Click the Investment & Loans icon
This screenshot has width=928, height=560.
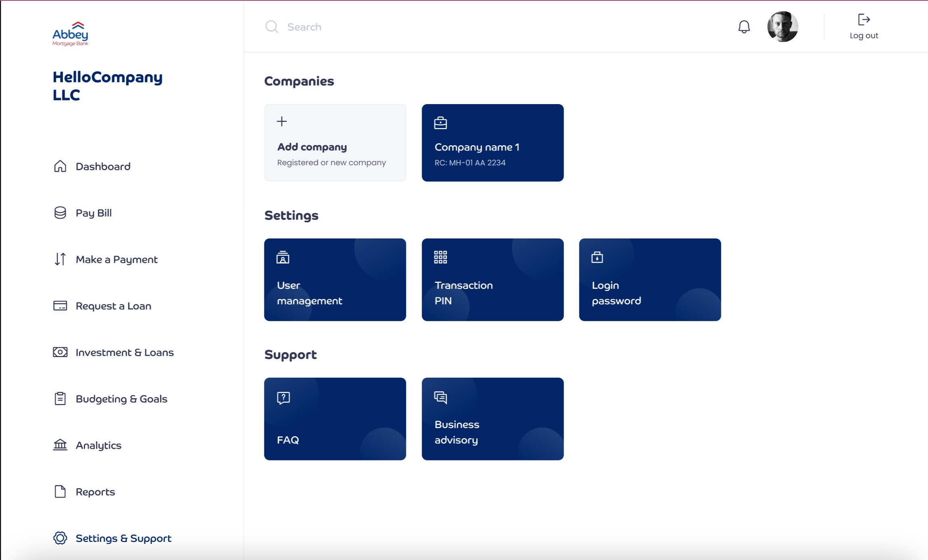(60, 352)
